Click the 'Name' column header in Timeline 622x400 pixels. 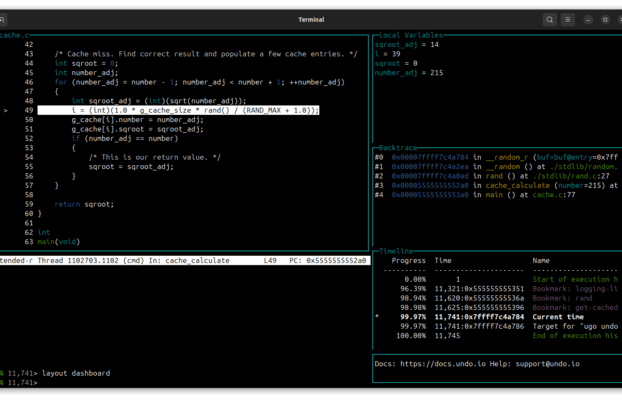(x=541, y=261)
